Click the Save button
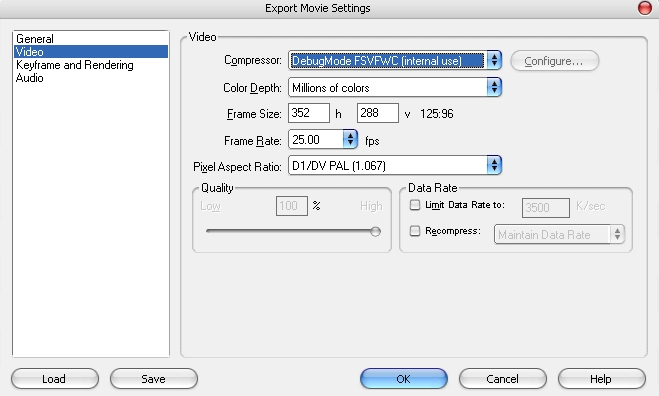Viewport: 659px width, 396px height. pyautogui.click(x=154, y=379)
